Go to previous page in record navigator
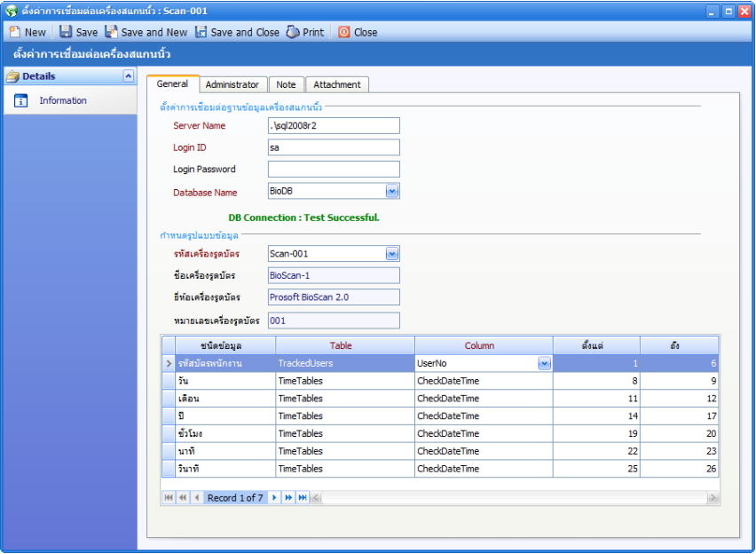 (183, 497)
